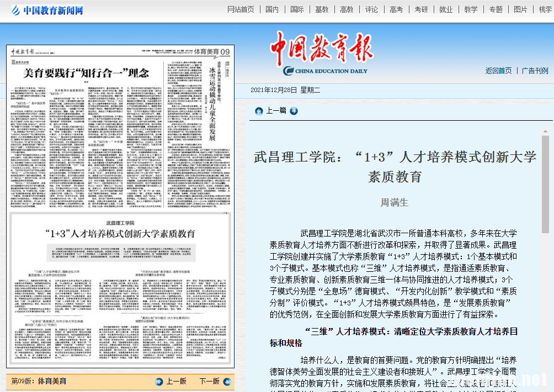The image size is (554, 392).
Task: Open the 国际 navigation item
Action: tap(297, 9)
